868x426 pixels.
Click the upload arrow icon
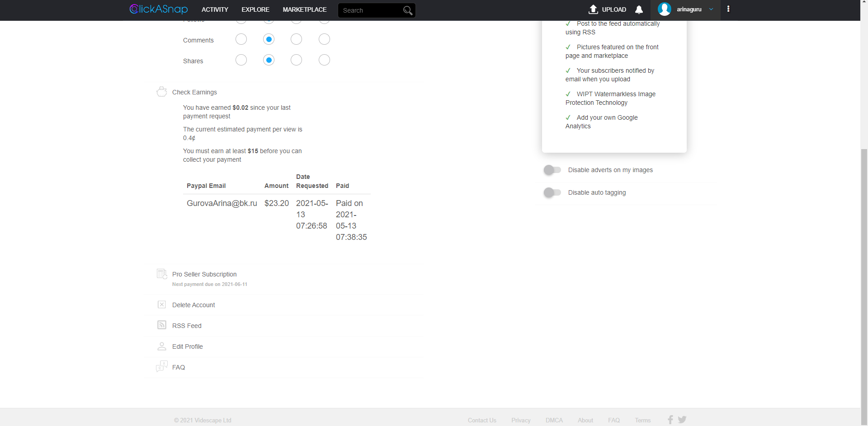[593, 9]
